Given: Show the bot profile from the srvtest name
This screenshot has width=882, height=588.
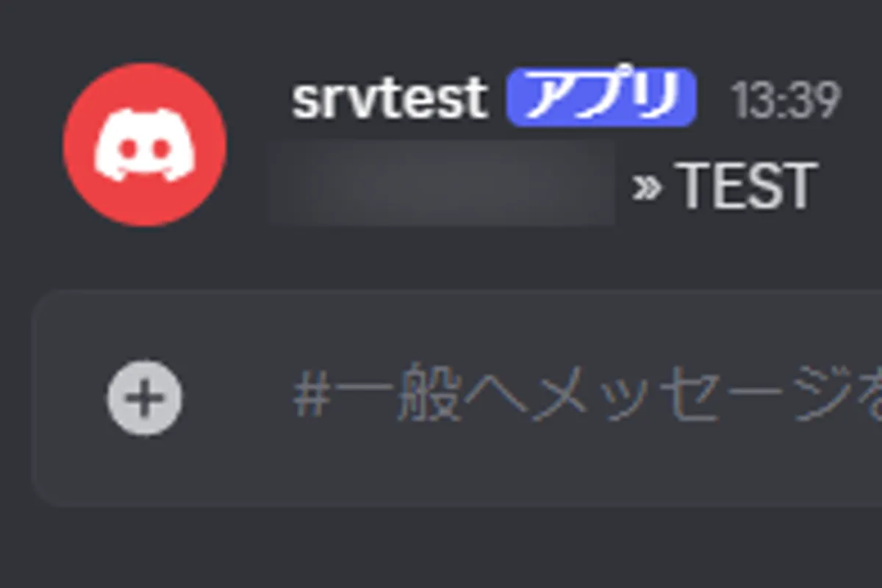Looking at the screenshot, I should (x=390, y=98).
